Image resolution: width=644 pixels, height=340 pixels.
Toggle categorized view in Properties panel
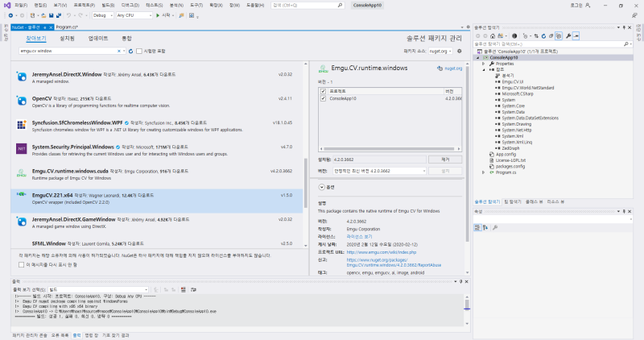[477, 227]
